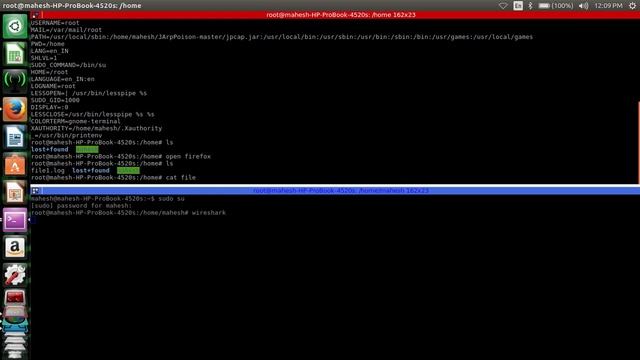Click the 'wireshark' command line in bottom pane
640x360 pixels.
pyautogui.click(x=128, y=213)
